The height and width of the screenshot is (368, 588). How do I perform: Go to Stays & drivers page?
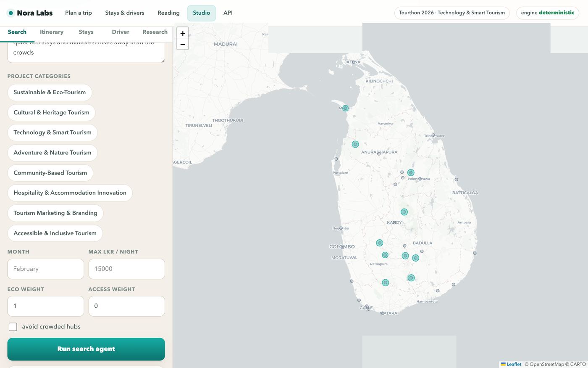[125, 13]
